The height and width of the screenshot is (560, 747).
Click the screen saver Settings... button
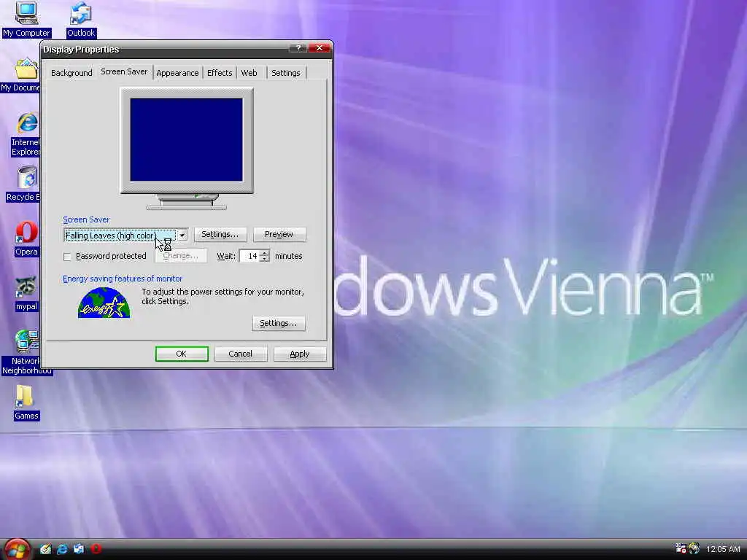click(220, 234)
